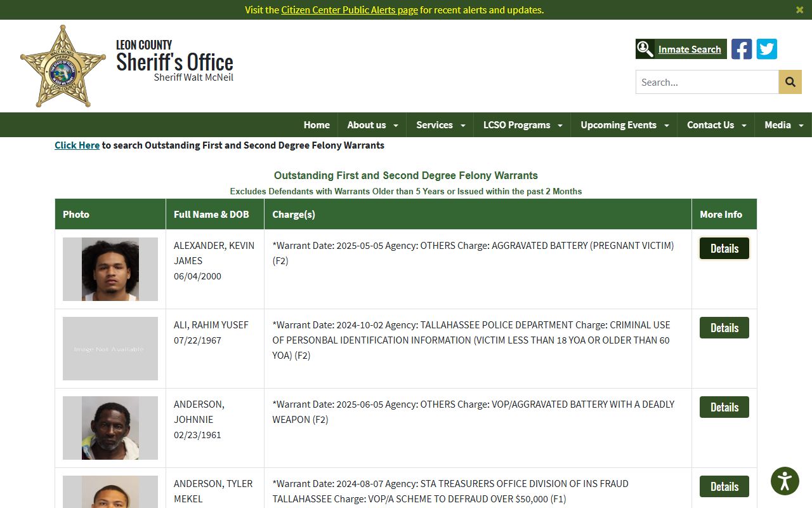This screenshot has height=508, width=812.
Task: Dismiss the public alerts banner
Action: click(799, 10)
